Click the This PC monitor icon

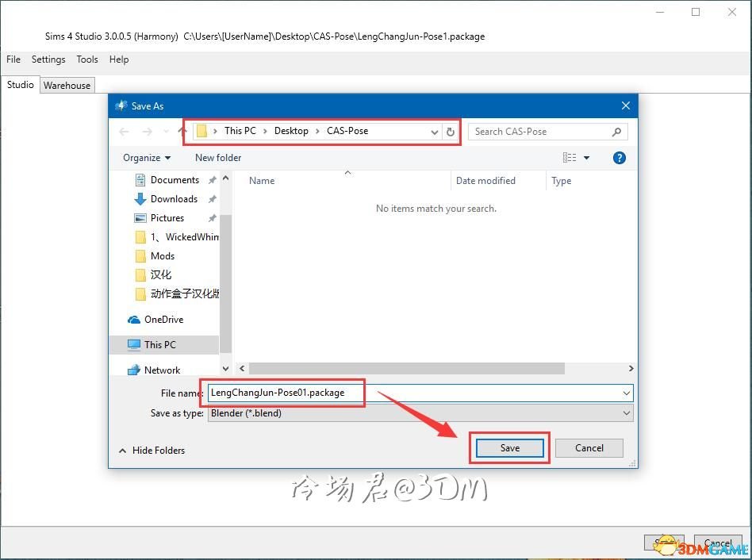(x=134, y=345)
